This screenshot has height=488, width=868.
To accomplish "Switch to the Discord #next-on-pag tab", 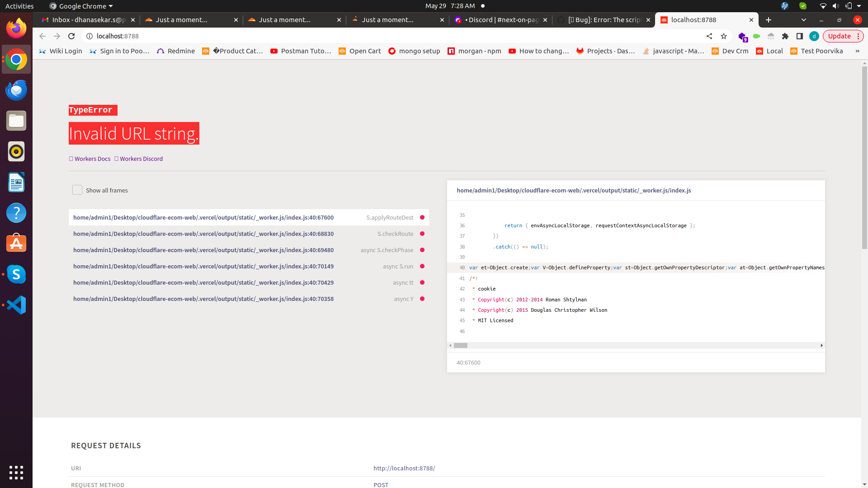I will pyautogui.click(x=497, y=20).
